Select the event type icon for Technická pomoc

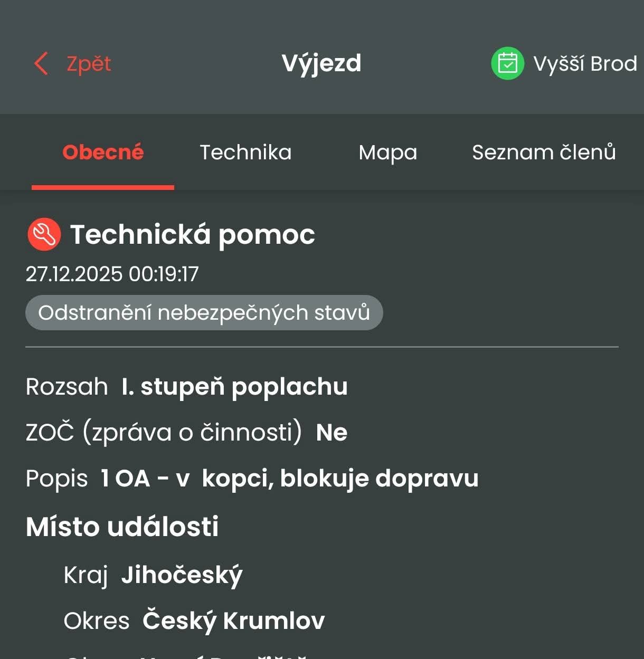pos(44,234)
